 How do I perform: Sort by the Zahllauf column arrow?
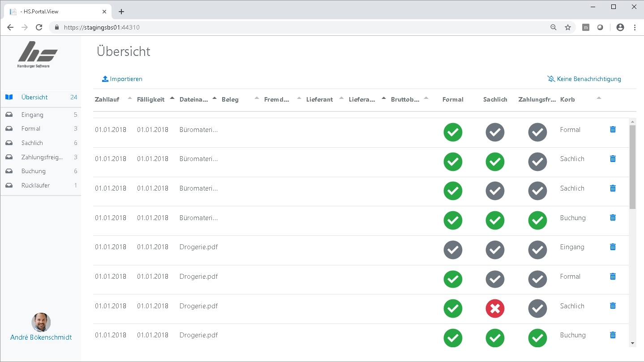click(130, 98)
